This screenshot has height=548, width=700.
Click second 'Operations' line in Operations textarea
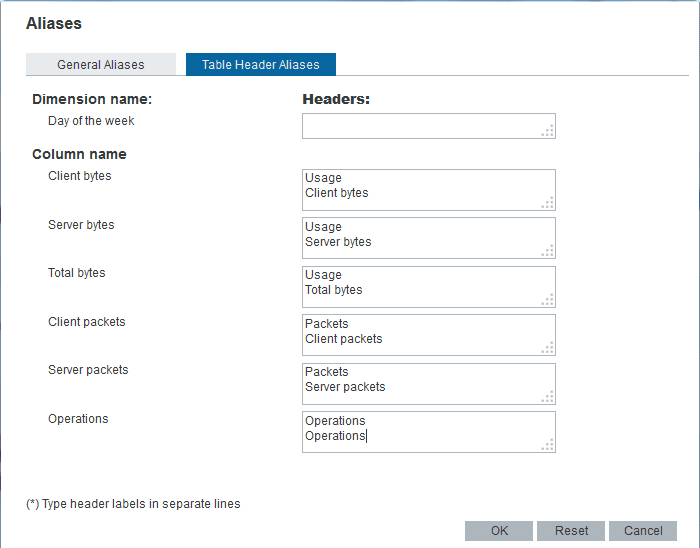click(x=335, y=436)
